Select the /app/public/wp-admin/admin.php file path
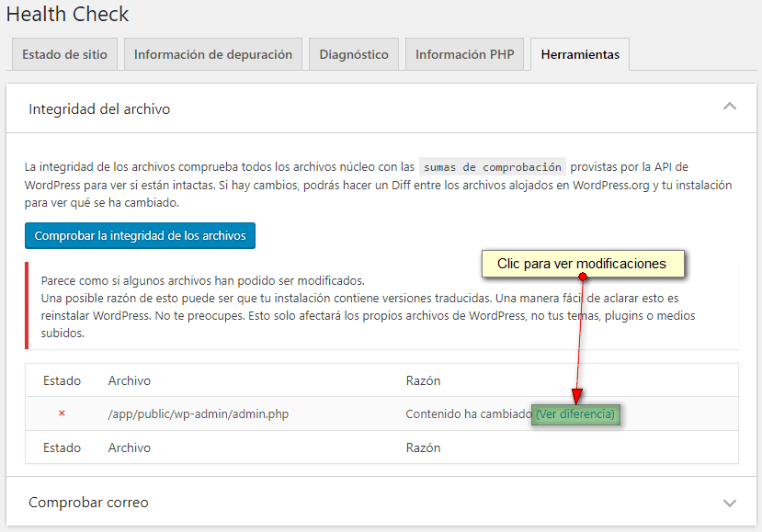The image size is (762, 532). [x=199, y=414]
